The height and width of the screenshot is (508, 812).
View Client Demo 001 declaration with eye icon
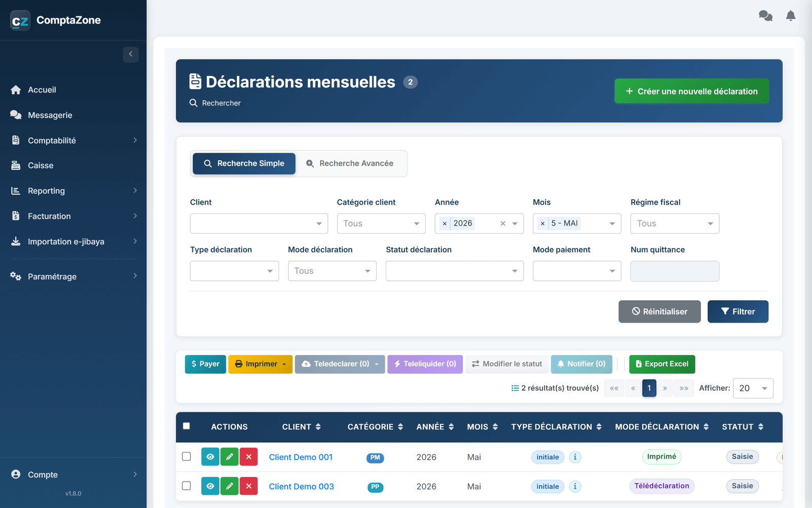click(210, 457)
